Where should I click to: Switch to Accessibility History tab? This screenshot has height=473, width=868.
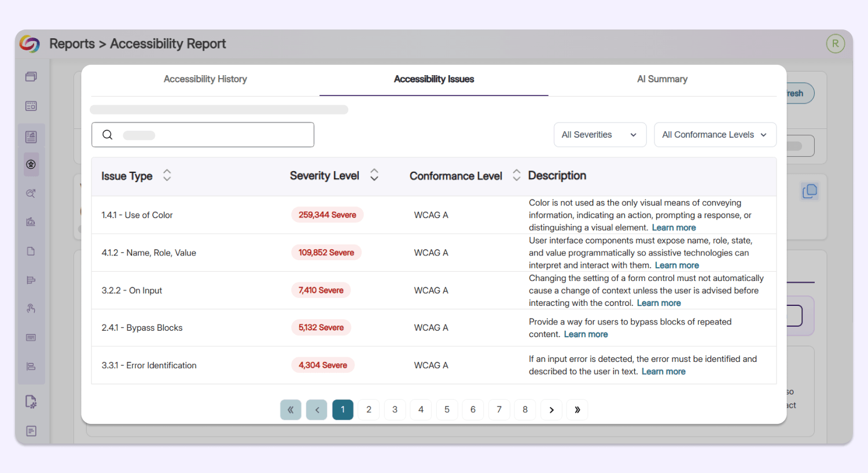click(x=205, y=79)
